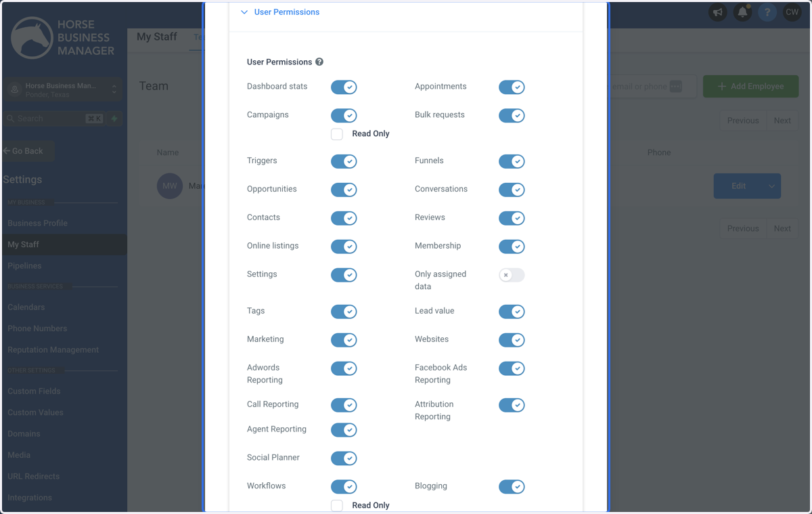
Task: Toggle Reviews permission
Action: coord(512,219)
